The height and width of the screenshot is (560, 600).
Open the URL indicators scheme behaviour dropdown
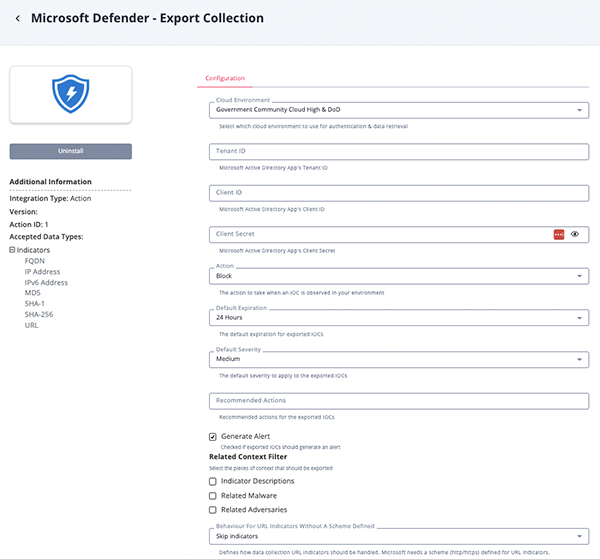point(399,537)
